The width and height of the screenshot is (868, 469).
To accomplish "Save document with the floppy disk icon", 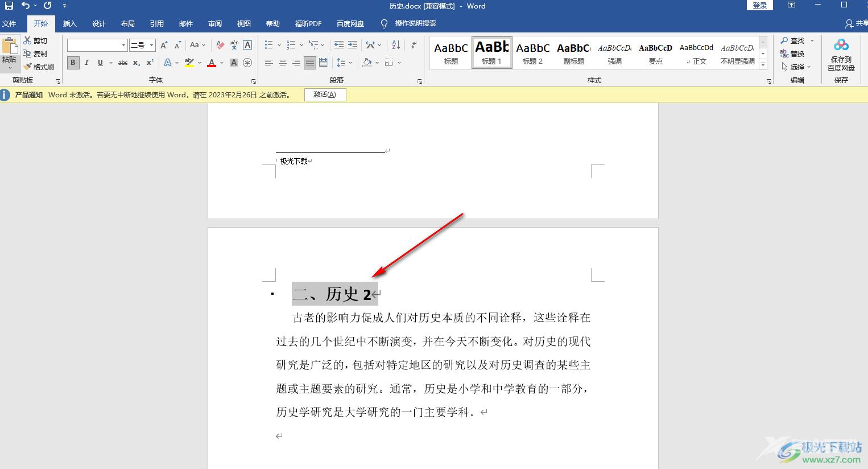I will pyautogui.click(x=9, y=6).
